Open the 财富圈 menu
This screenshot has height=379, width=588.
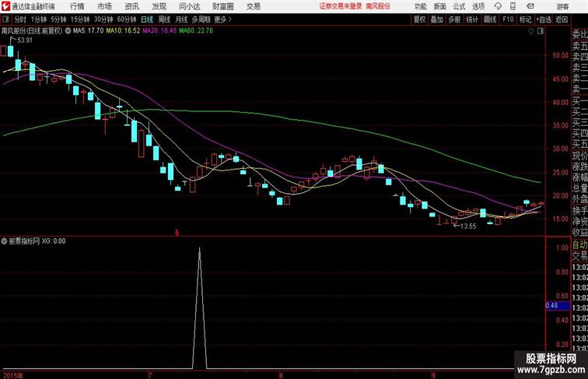[222, 6]
